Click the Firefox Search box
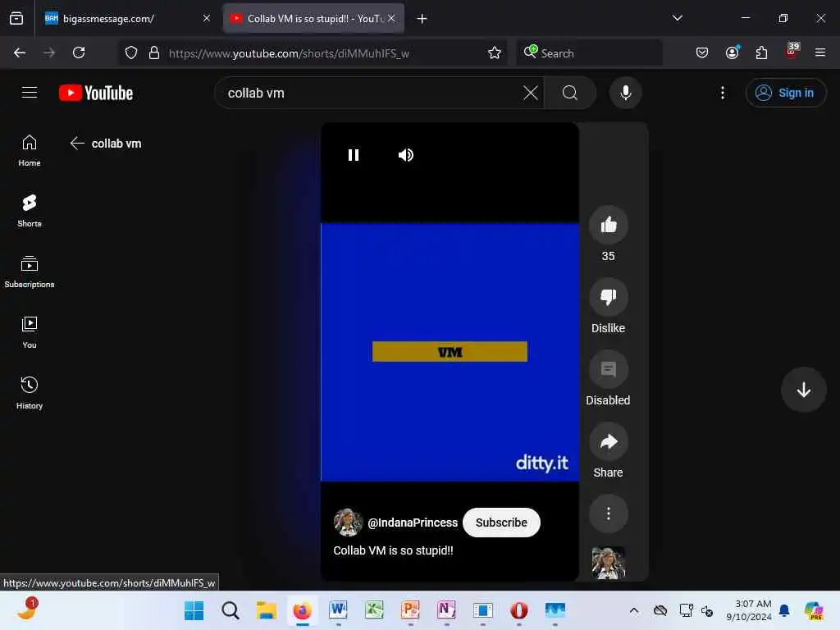Screen dimensions: 840x630 click(589, 53)
